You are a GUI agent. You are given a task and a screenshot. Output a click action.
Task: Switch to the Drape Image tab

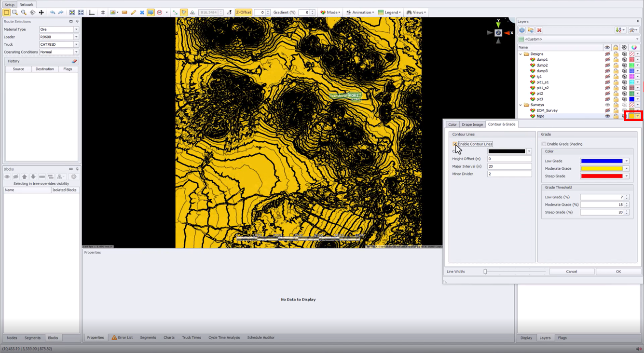click(472, 124)
